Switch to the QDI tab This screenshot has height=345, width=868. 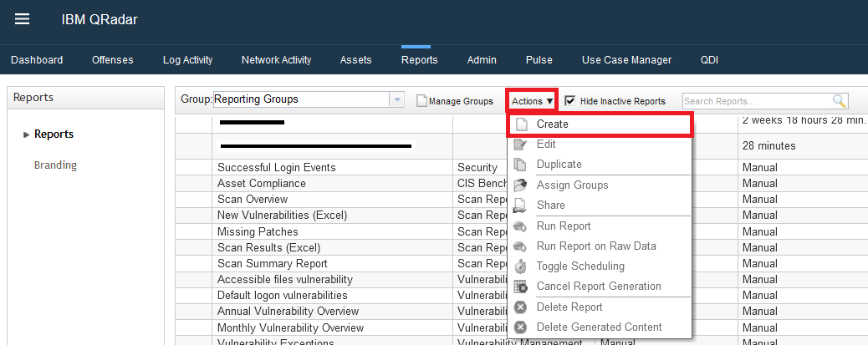coord(709,59)
